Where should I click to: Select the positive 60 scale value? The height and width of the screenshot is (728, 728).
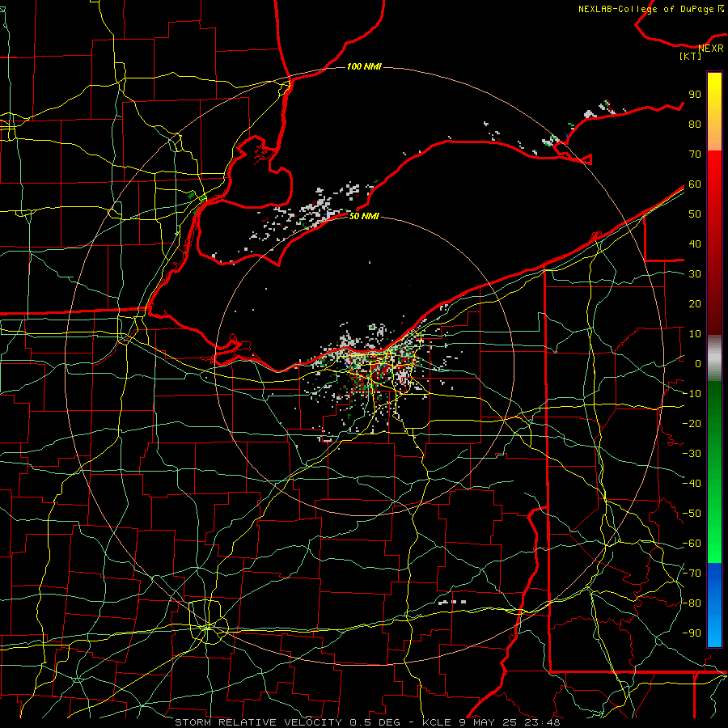(695, 184)
